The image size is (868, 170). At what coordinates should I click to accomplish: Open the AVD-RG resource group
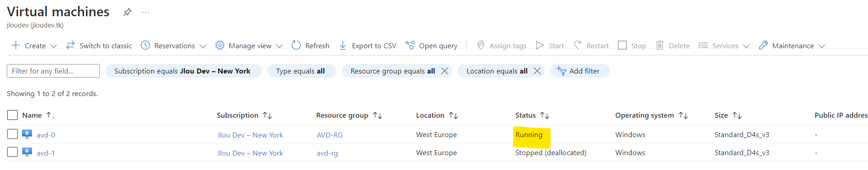coord(330,135)
